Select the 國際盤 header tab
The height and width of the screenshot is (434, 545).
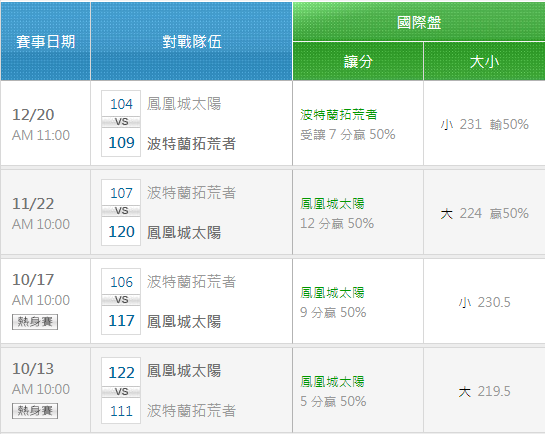click(x=419, y=22)
